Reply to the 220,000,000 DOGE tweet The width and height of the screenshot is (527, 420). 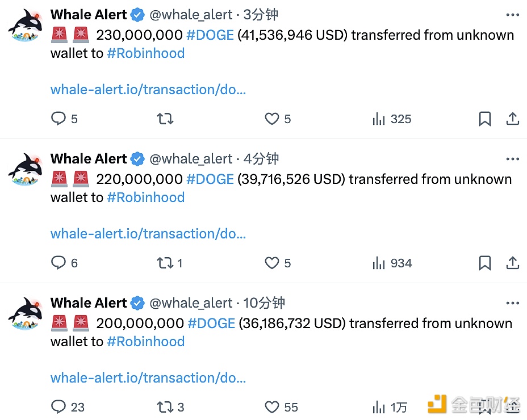[58, 263]
